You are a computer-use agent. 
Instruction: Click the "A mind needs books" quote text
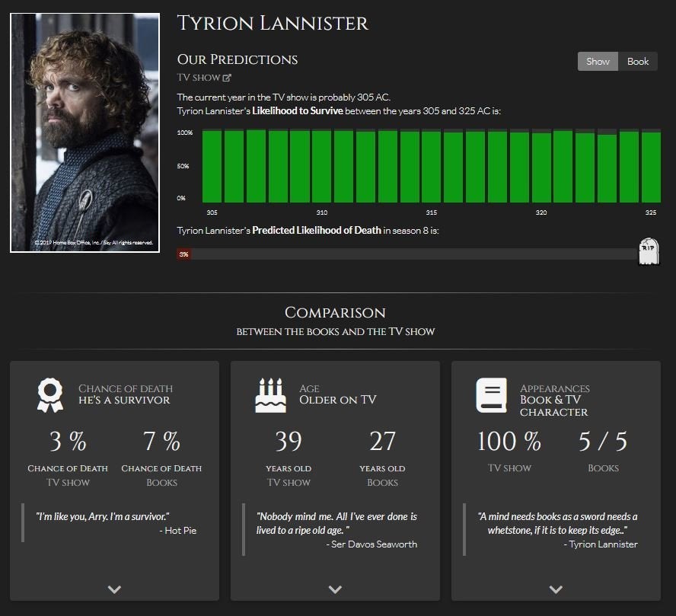pos(558,523)
